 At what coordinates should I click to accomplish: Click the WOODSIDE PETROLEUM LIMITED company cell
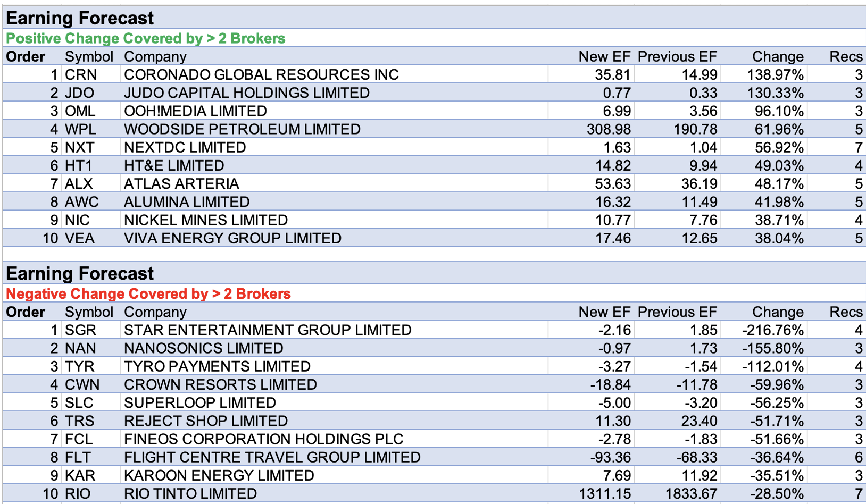242,129
